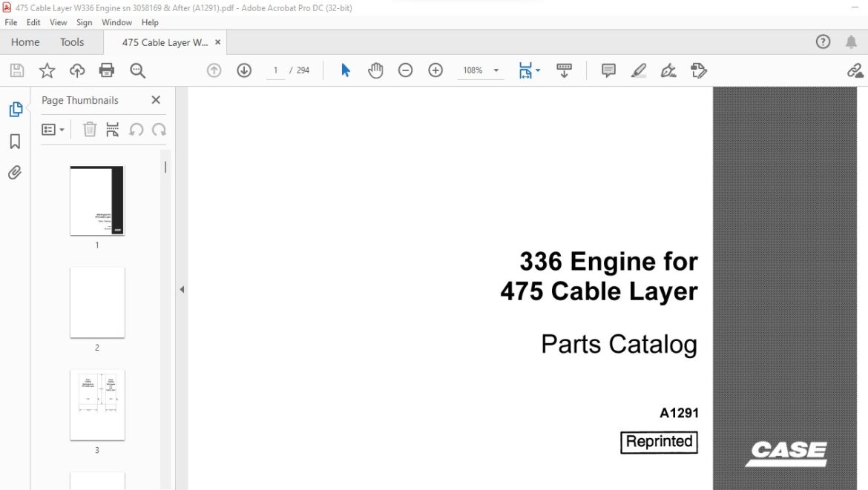The width and height of the screenshot is (868, 490).
Task: Open the Find text magnifier
Action: click(137, 70)
